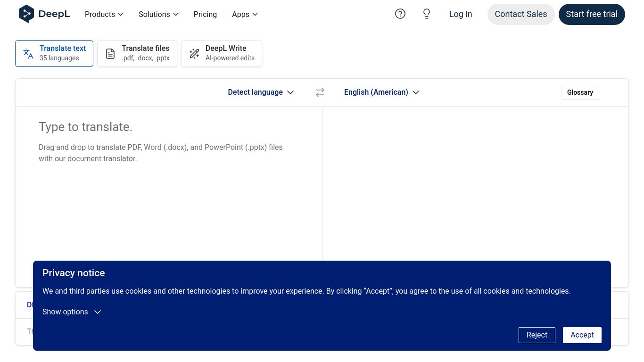The image size is (644, 362).
Task: Open the help question mark icon
Action: (x=400, y=14)
